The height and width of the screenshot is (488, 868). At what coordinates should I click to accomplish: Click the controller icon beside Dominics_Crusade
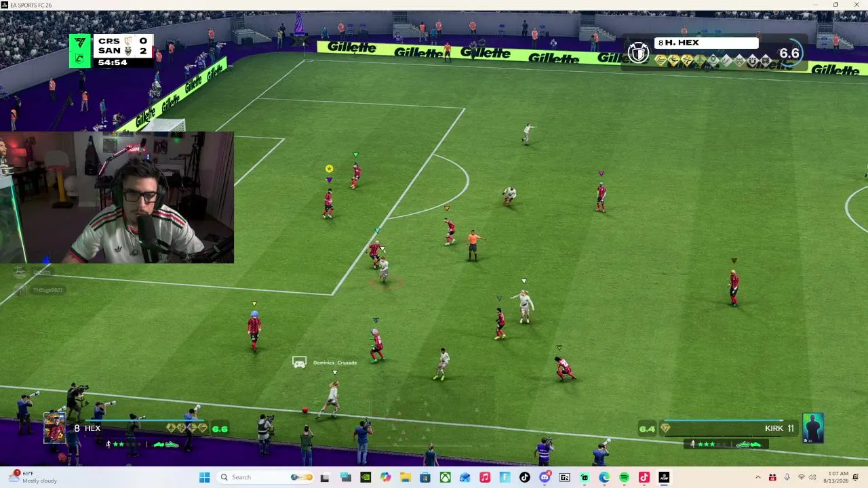299,363
